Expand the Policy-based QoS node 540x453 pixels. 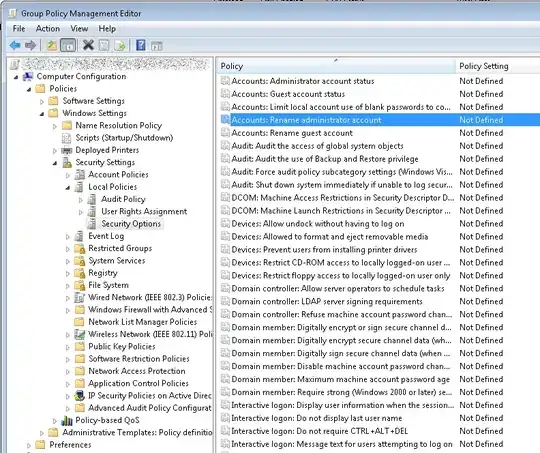[55, 421]
